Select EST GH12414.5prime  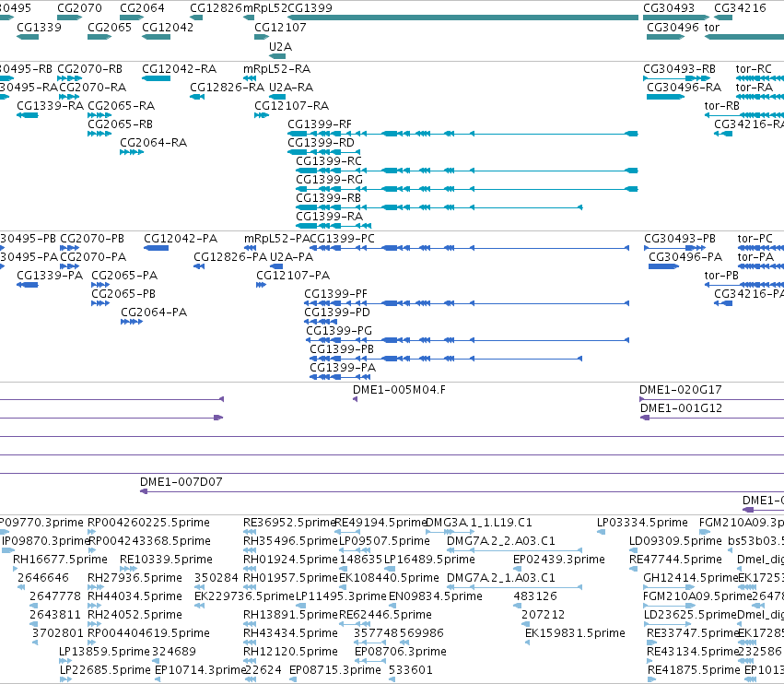pos(691,578)
